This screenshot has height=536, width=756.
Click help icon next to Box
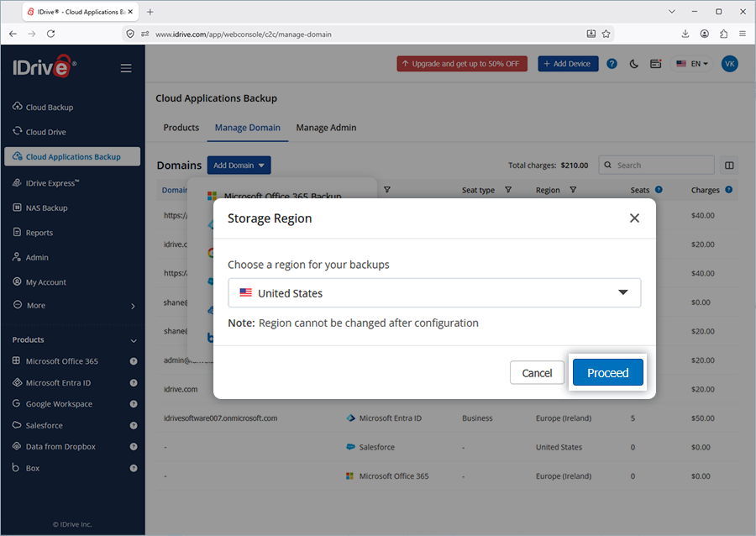pos(134,468)
